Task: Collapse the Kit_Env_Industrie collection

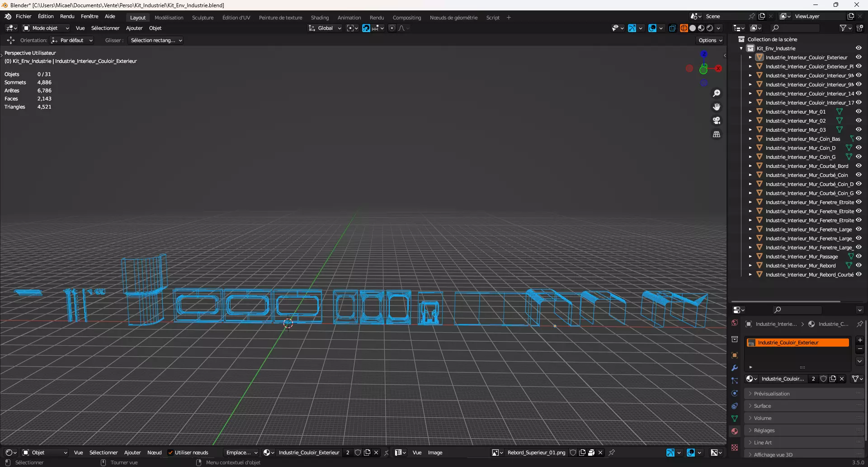Action: pos(741,48)
